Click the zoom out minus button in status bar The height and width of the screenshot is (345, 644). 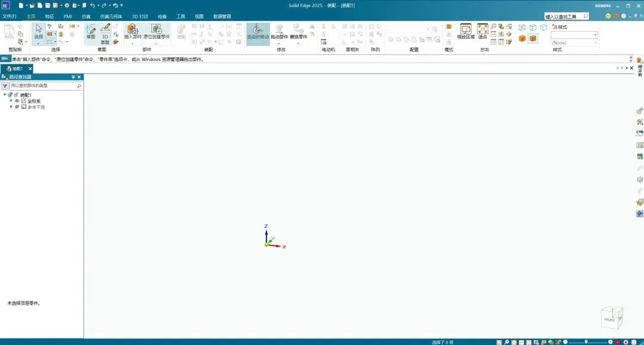tap(565, 342)
